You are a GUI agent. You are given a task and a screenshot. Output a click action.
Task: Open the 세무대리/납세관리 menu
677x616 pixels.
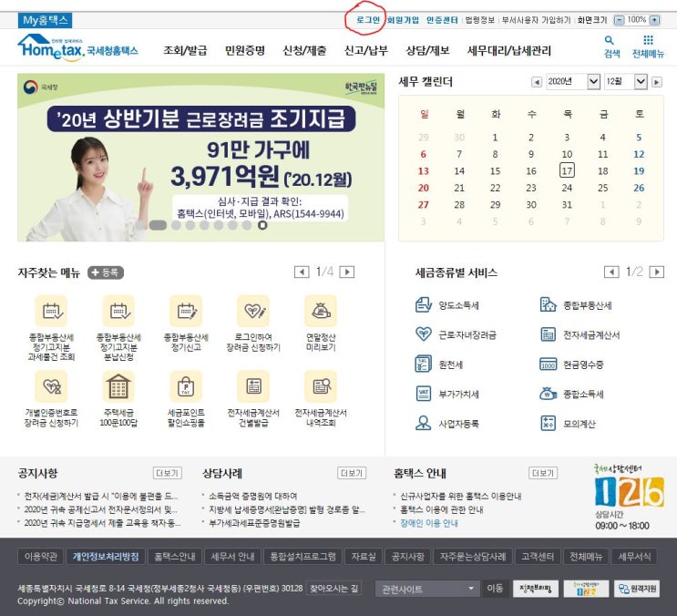pyautogui.click(x=509, y=50)
